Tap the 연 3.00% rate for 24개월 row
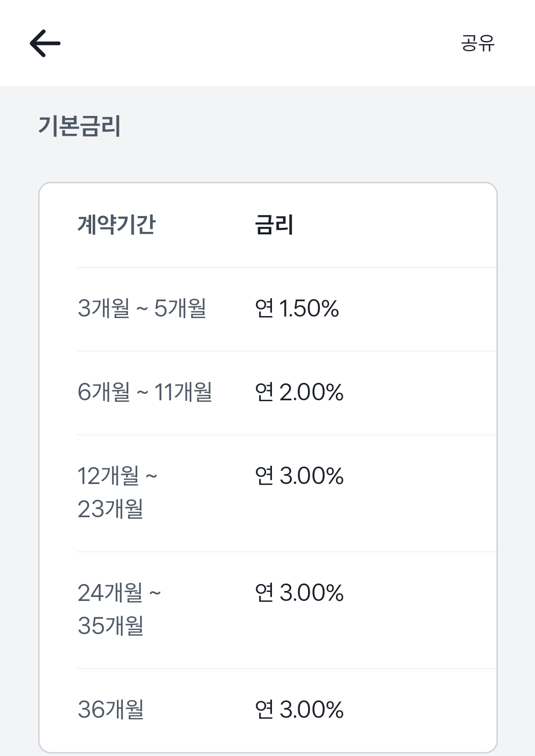The height and width of the screenshot is (756, 535). coord(299,593)
